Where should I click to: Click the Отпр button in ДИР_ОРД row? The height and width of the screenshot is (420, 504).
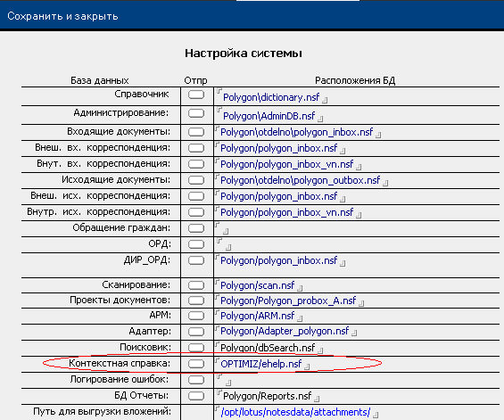click(x=196, y=260)
